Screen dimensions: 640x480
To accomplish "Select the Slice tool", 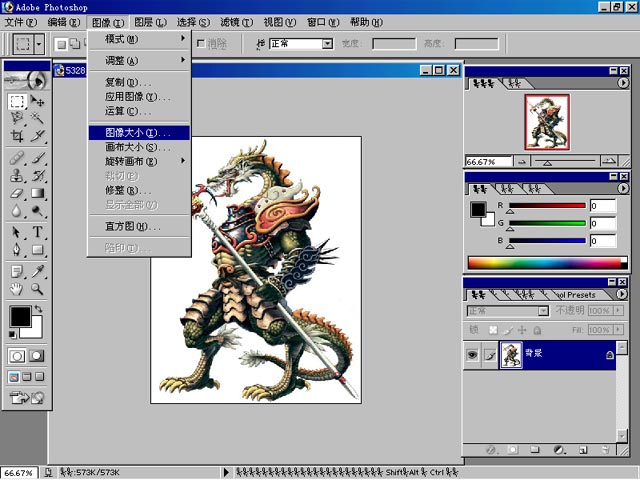I will point(37,136).
